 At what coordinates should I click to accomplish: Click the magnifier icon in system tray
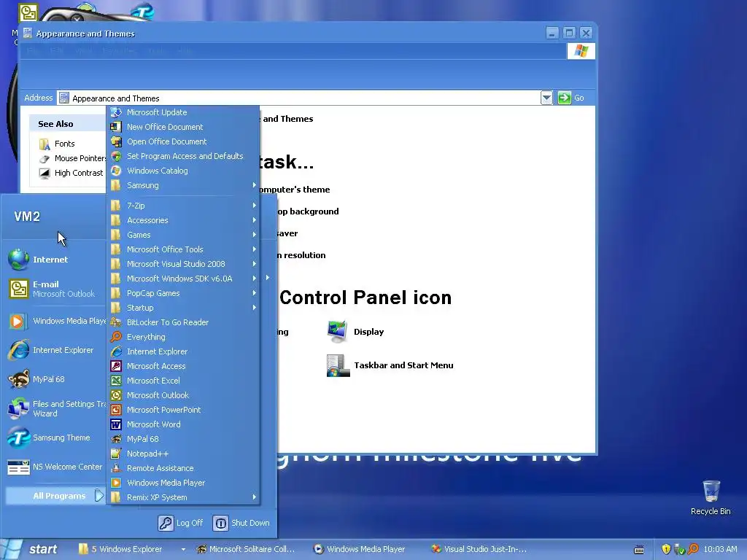pos(693,549)
